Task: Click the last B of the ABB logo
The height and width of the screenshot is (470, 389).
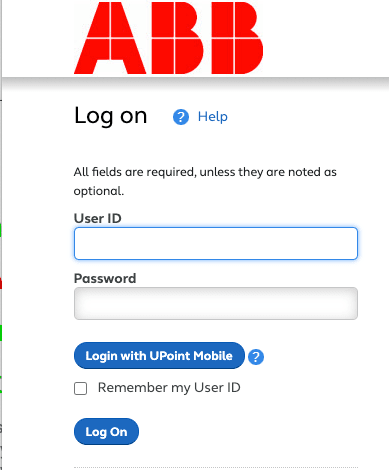Action: click(237, 38)
